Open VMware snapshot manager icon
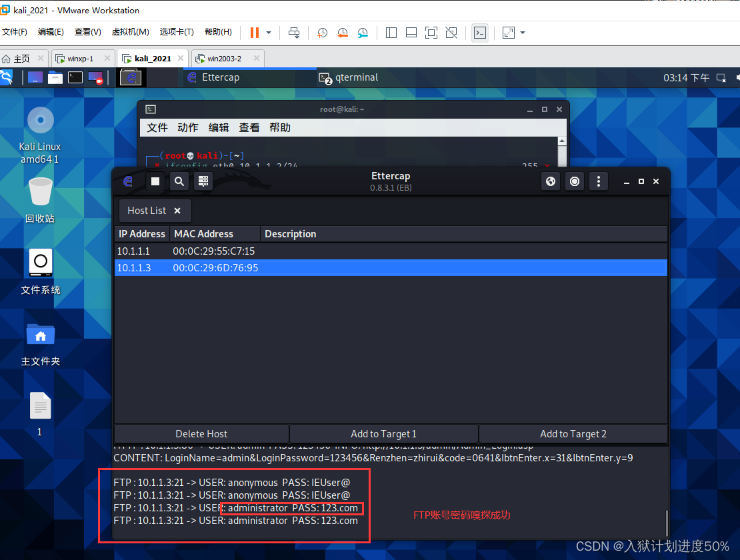740x560 pixels. [363, 33]
